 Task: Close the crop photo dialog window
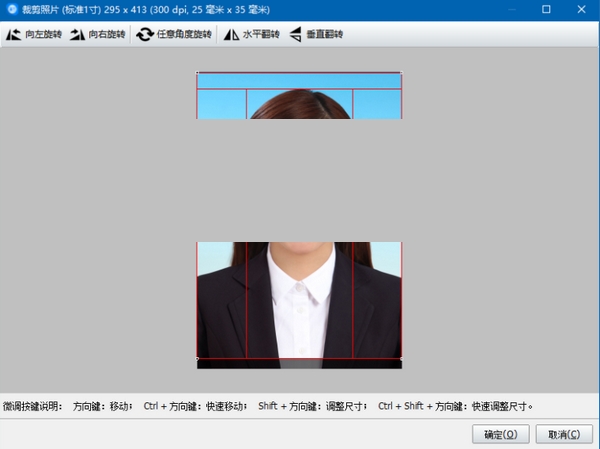coord(581,9)
